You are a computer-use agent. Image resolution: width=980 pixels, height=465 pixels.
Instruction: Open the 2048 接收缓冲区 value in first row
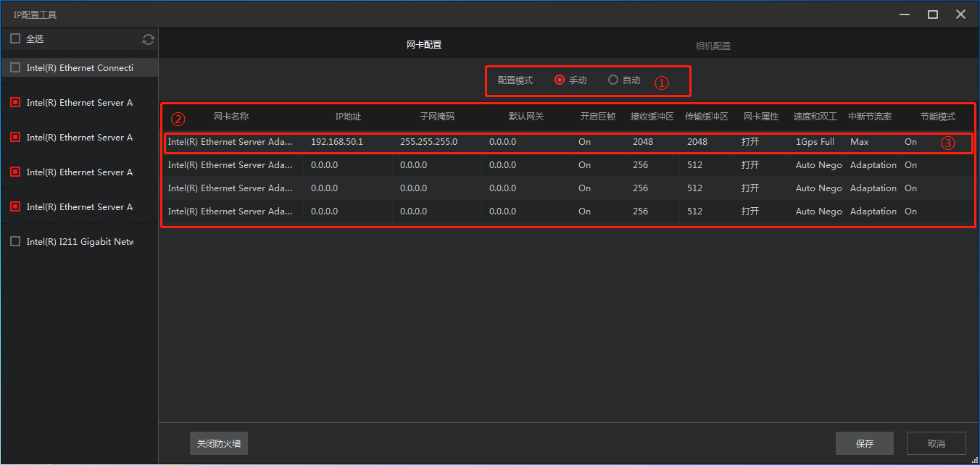point(642,142)
